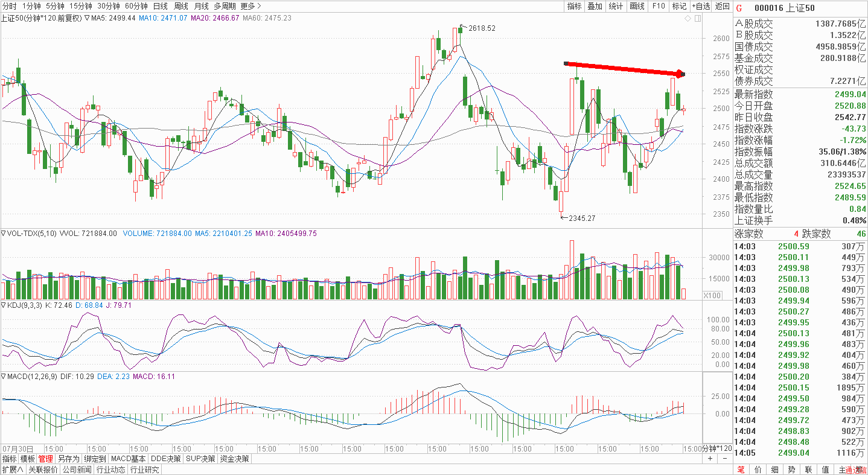Viewport: 868px width, 475px height.
Task: Click the 2345.27 low price label
Action: point(582,218)
